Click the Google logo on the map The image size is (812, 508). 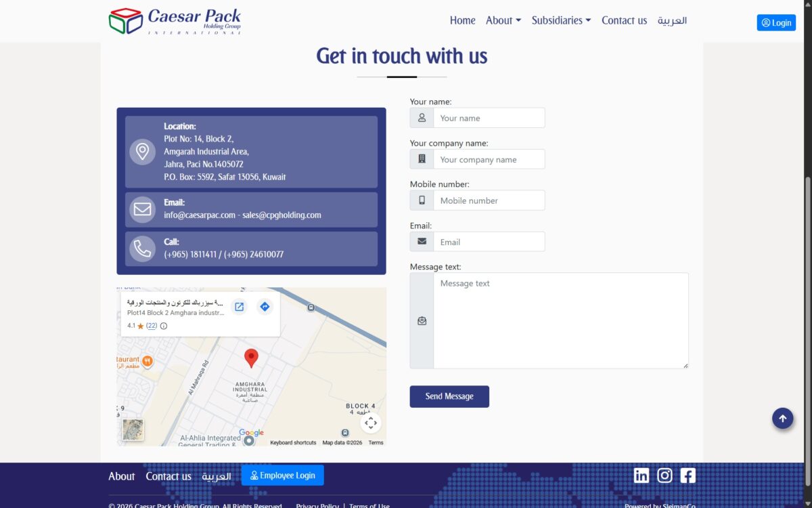251,433
